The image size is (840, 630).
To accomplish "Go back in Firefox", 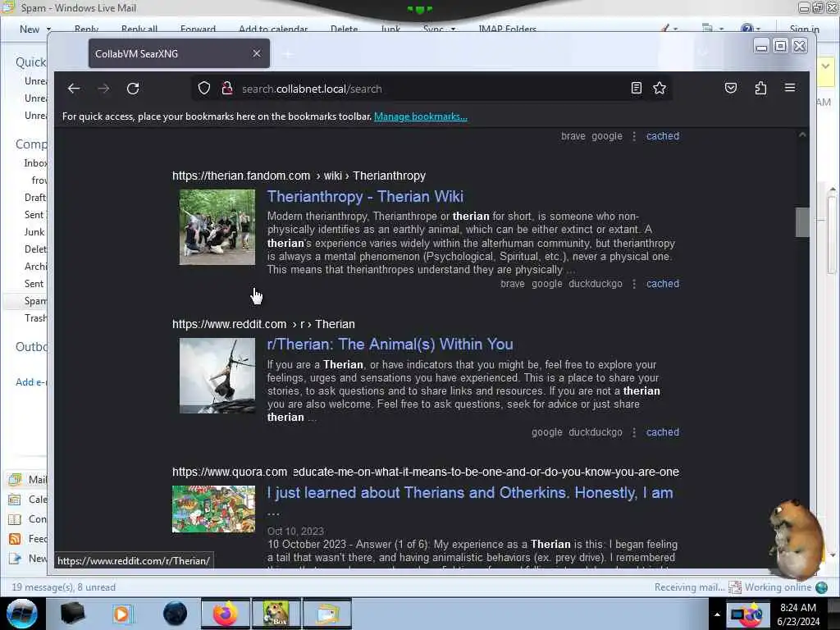I will pyautogui.click(x=74, y=89).
